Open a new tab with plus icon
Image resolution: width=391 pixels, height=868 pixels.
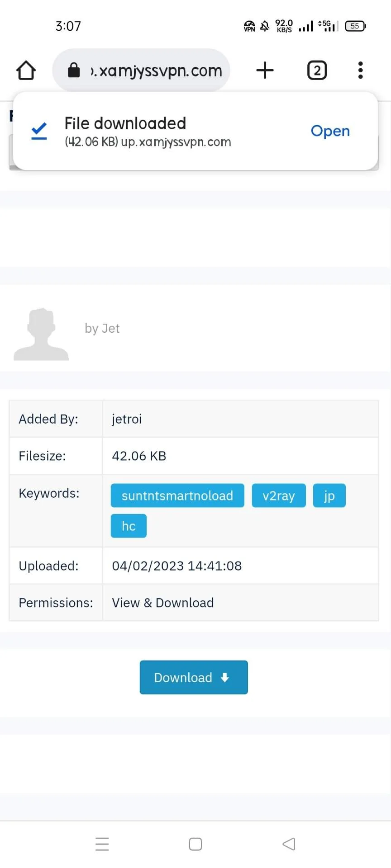point(265,71)
